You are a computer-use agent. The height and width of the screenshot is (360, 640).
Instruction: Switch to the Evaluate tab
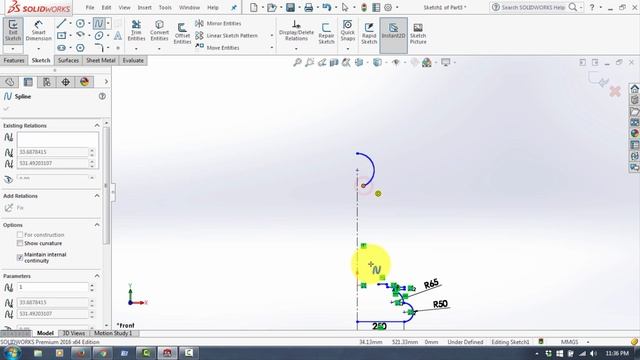point(133,60)
